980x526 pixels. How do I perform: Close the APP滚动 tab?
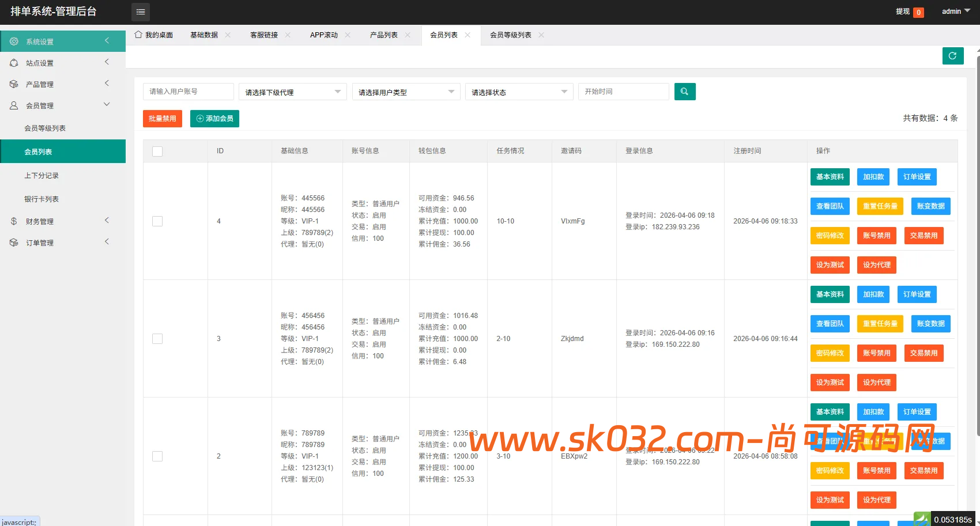tap(348, 35)
